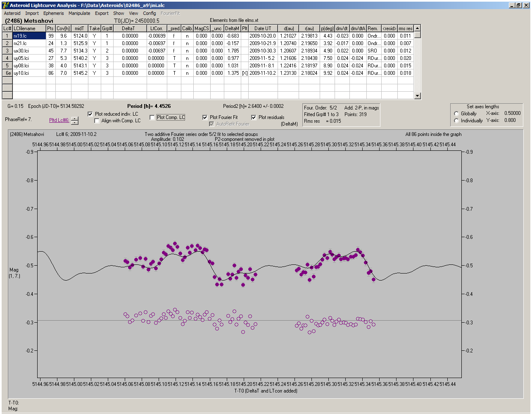This screenshot has width=532, height=414.
Task: Click PhaseRef= 7. label
Action: click(x=18, y=119)
